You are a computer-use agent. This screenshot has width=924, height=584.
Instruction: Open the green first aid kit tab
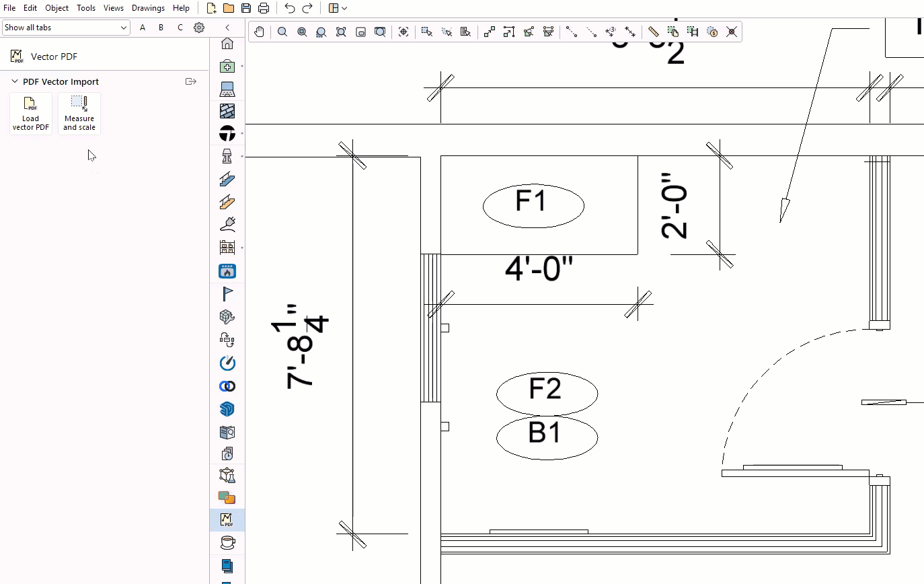(x=227, y=66)
